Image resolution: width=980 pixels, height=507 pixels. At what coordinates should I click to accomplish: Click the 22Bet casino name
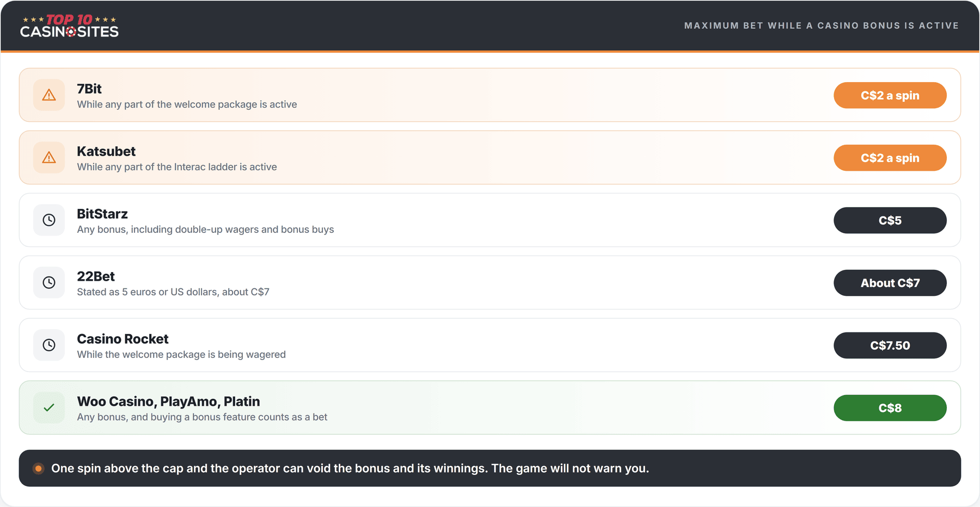(96, 276)
